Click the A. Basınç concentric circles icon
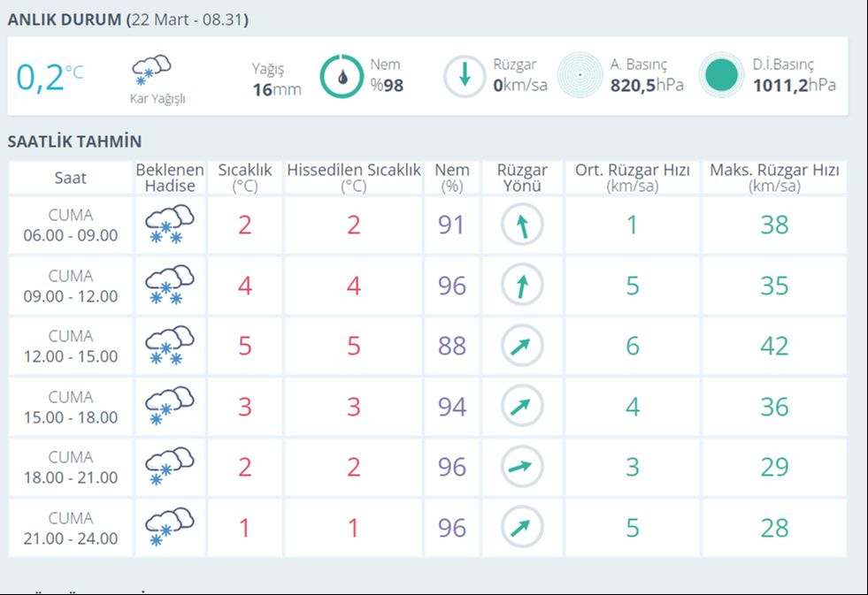 click(580, 76)
